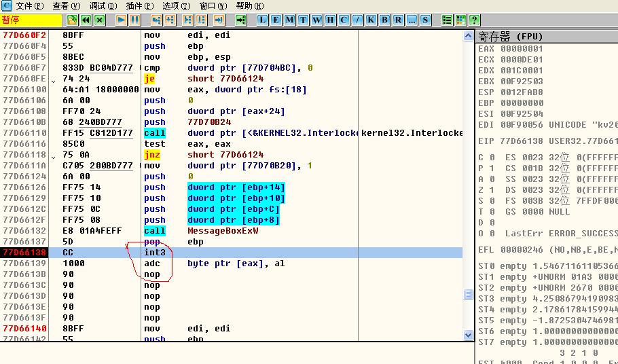Open Breakpoints window with B button
This screenshot has width=618, height=364.
pos(384,20)
